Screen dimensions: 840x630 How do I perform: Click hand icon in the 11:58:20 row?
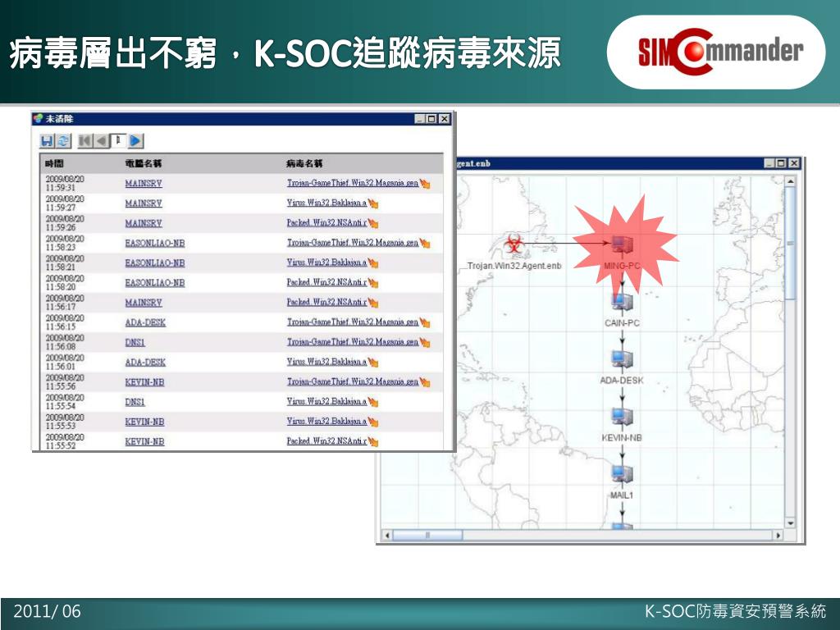click(x=373, y=282)
